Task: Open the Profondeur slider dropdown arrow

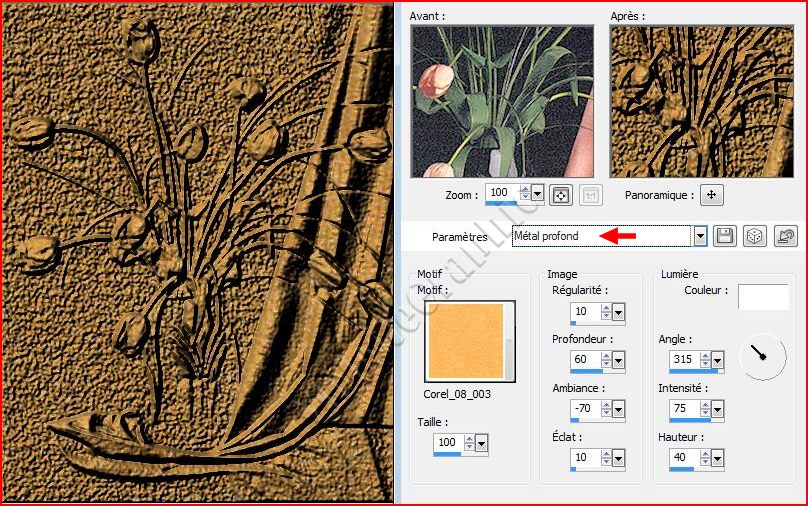Action: [618, 360]
